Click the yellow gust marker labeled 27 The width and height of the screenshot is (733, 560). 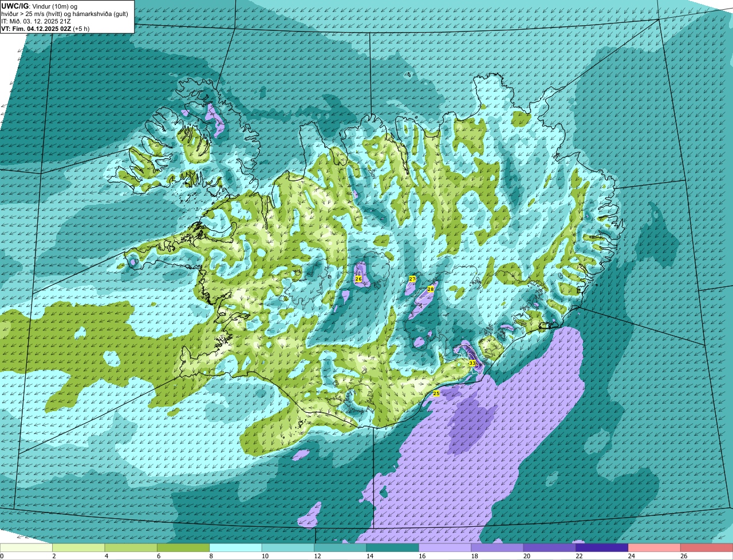click(412, 279)
